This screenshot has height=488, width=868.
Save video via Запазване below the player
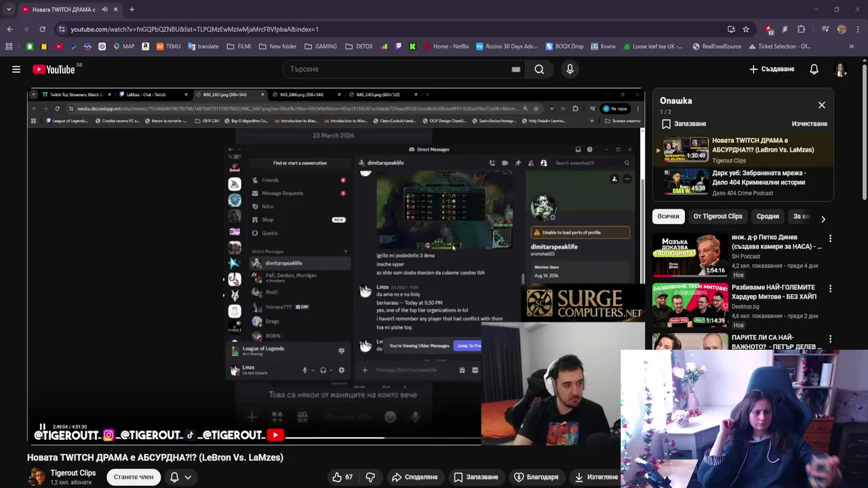(x=476, y=477)
